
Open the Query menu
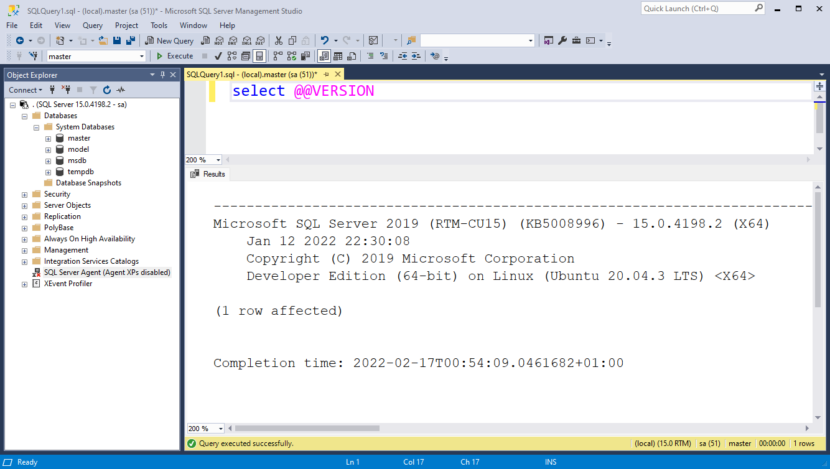[x=92, y=25]
